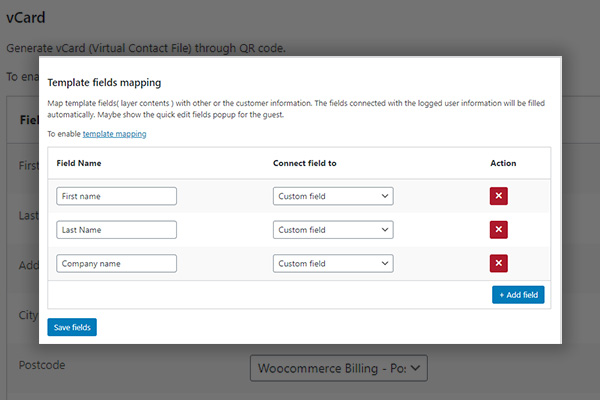Open the Last Name row's Custom field dropdown
600x400 pixels.
tap(333, 230)
